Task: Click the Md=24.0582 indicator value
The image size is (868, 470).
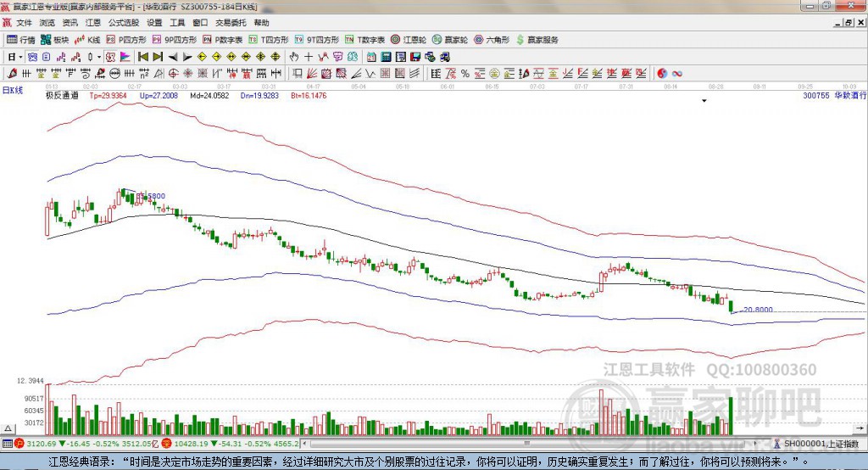Action: [209, 95]
